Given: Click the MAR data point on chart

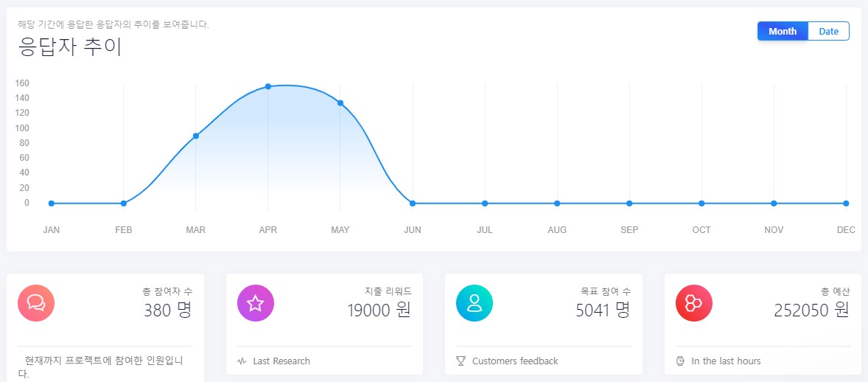Looking at the screenshot, I should (196, 136).
